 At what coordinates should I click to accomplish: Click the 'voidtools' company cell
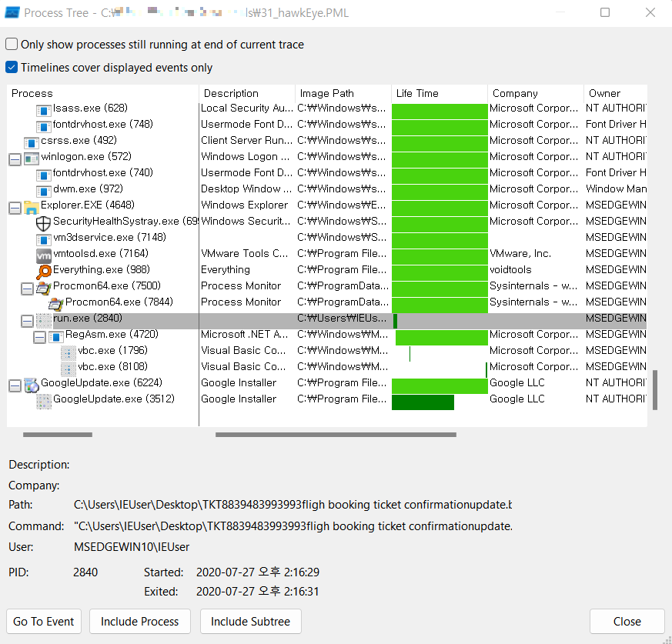(510, 269)
